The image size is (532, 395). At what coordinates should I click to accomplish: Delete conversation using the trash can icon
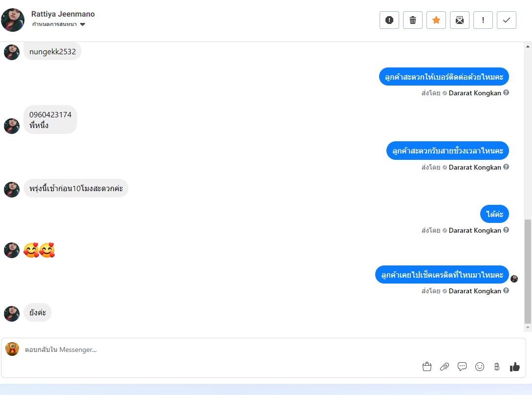pyautogui.click(x=413, y=20)
